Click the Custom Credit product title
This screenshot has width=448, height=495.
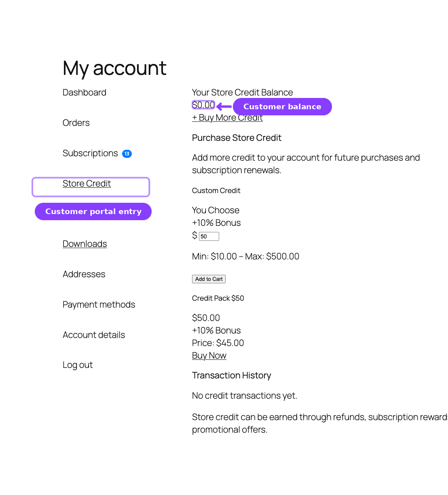coord(216,190)
